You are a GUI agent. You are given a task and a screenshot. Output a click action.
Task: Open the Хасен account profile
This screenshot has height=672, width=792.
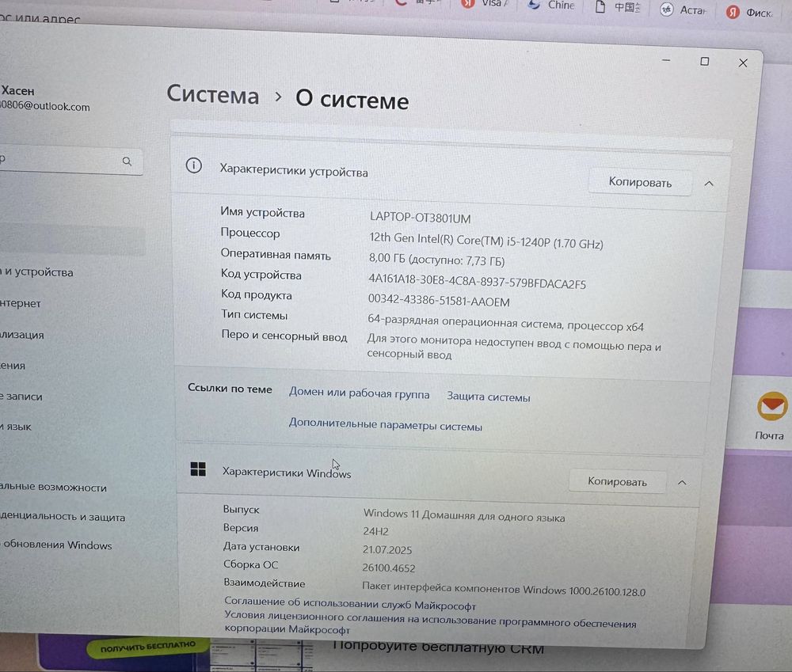click(45, 98)
